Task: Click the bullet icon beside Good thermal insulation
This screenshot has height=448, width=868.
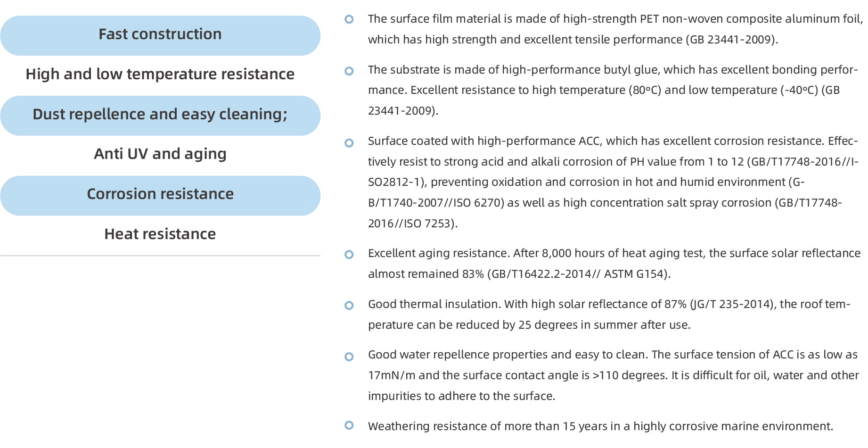Action: tap(349, 306)
